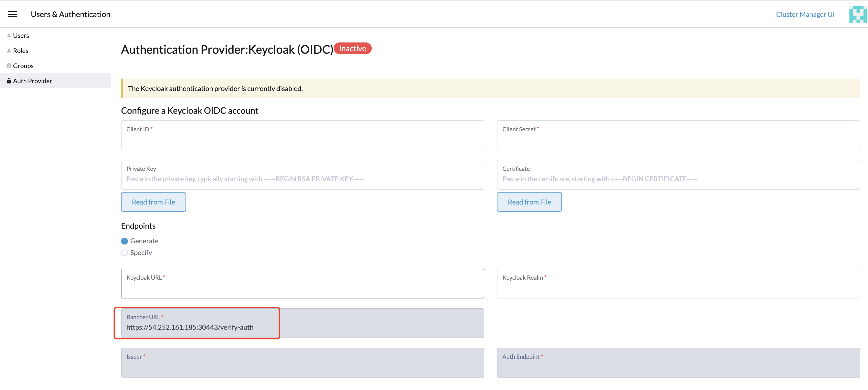This screenshot has height=390, width=868.
Task: Focus the Keycloak URL field
Action: [302, 284]
